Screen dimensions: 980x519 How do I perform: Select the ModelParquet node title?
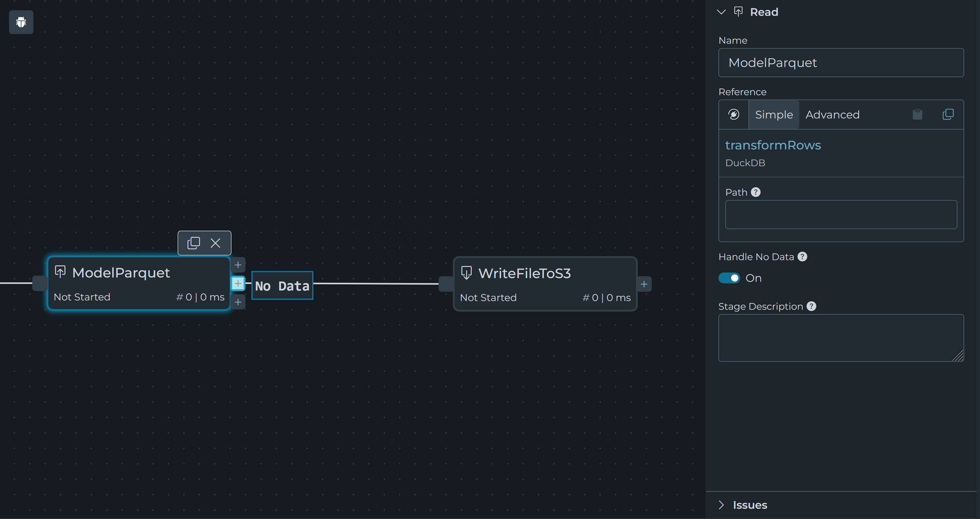pyautogui.click(x=121, y=273)
